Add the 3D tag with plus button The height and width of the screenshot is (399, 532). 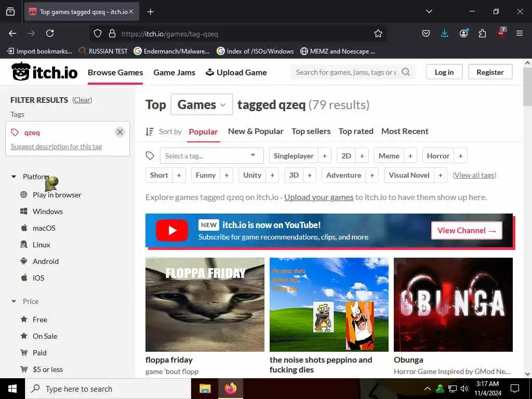click(x=310, y=175)
